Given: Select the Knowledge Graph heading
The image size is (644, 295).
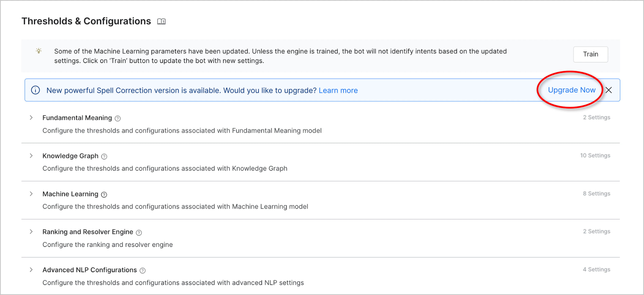Looking at the screenshot, I should click(70, 156).
